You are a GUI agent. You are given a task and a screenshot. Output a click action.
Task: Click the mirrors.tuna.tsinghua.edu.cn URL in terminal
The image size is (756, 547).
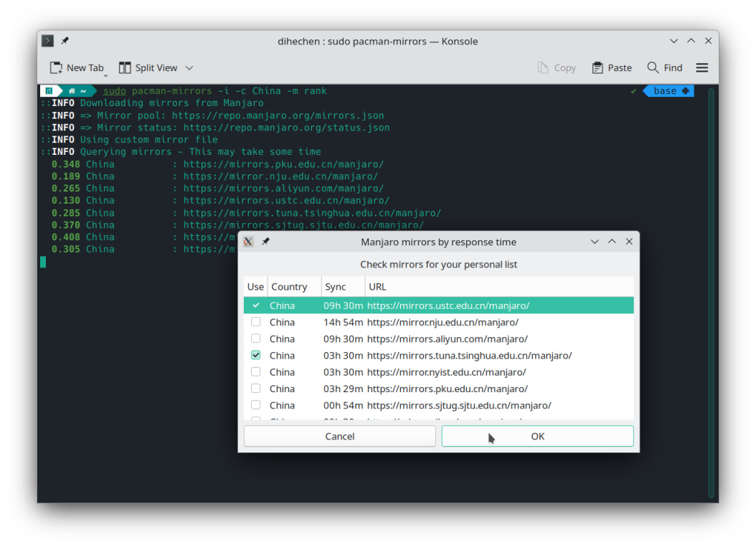point(312,213)
